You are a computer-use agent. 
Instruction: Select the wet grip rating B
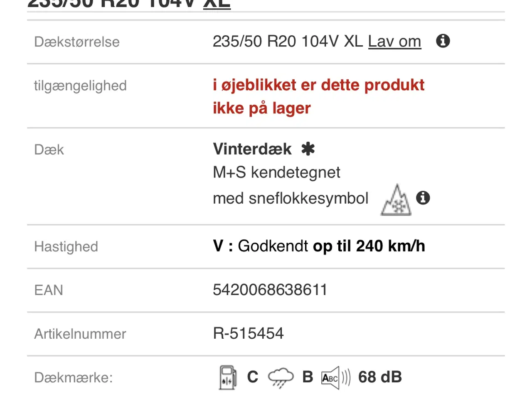click(x=307, y=377)
